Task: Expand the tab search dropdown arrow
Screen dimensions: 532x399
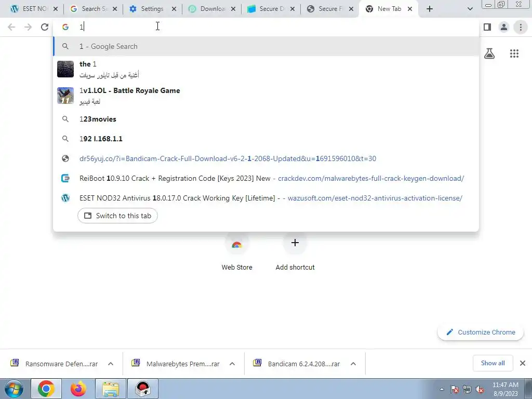Action: tap(470, 9)
